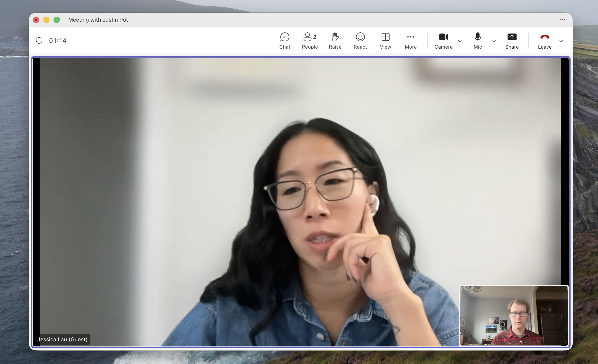This screenshot has height=364, width=598.
Task: Click the meeting security shield icon
Action: click(39, 40)
